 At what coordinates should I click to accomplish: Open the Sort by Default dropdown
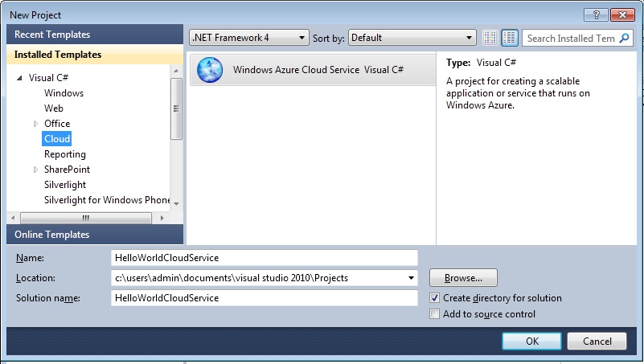pyautogui.click(x=412, y=38)
